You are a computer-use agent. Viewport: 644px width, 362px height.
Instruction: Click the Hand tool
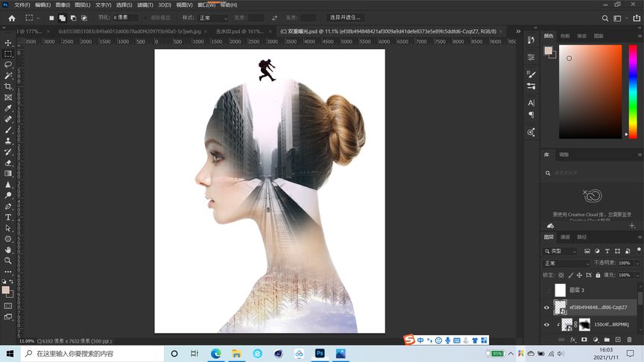[8, 250]
